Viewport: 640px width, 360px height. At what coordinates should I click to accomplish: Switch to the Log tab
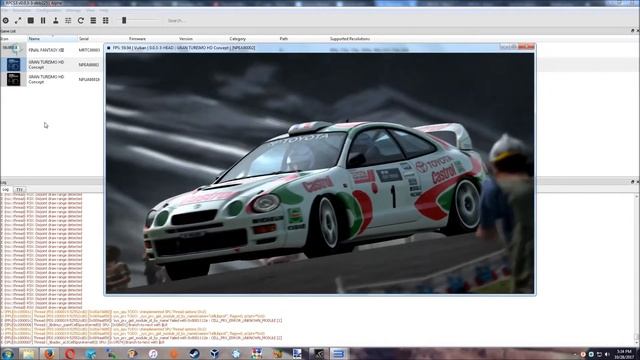[6, 190]
